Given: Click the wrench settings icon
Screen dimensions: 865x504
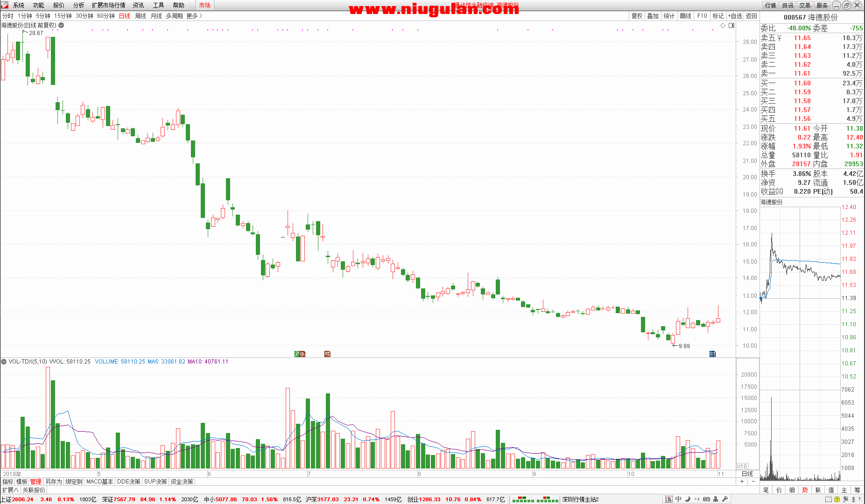Looking at the screenshot, I should 725,499.
